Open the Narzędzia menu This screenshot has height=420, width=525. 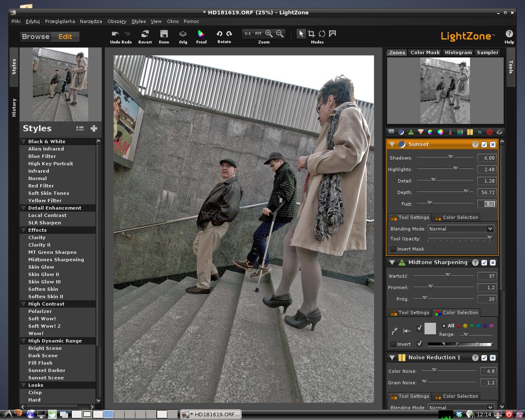91,21
